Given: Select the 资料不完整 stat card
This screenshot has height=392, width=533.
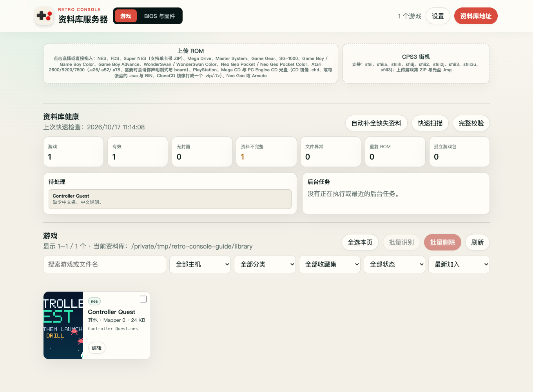Looking at the screenshot, I should tap(266, 152).
